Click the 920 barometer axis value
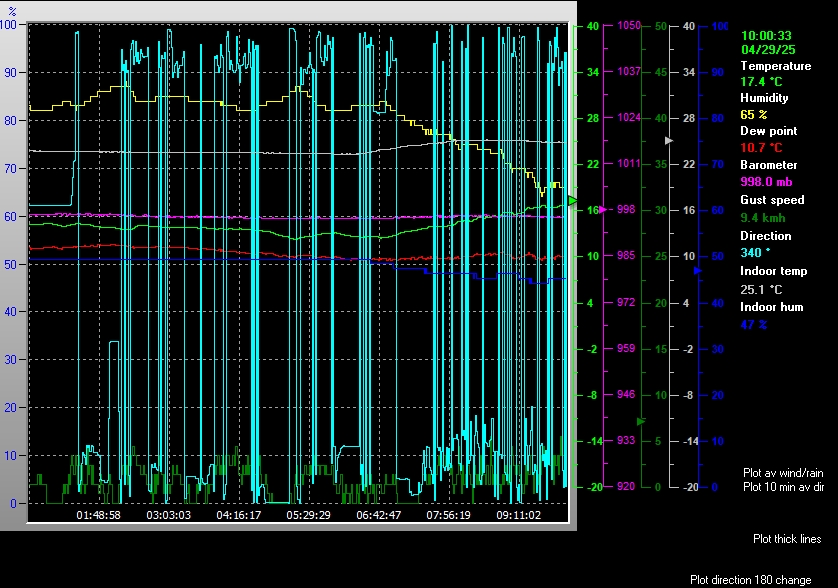This screenshot has width=838, height=588. coord(626,486)
